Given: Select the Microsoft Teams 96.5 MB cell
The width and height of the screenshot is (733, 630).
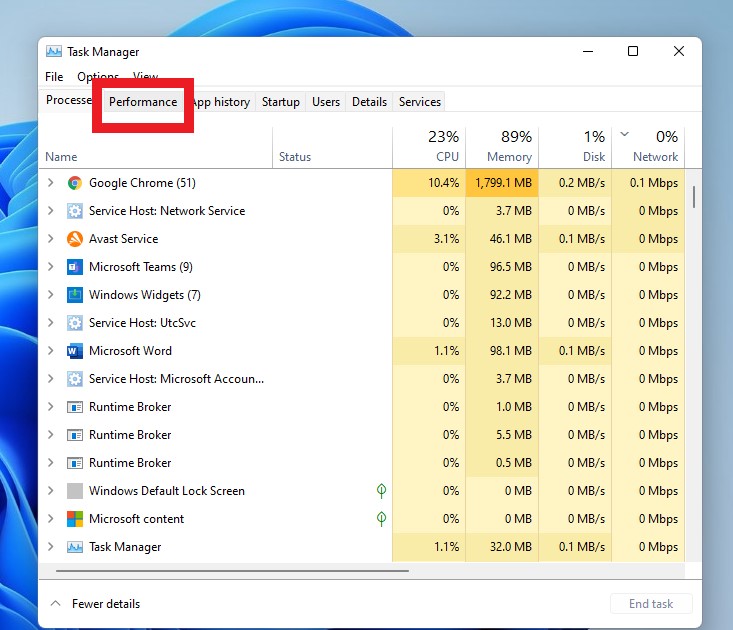Looking at the screenshot, I should pos(502,267).
